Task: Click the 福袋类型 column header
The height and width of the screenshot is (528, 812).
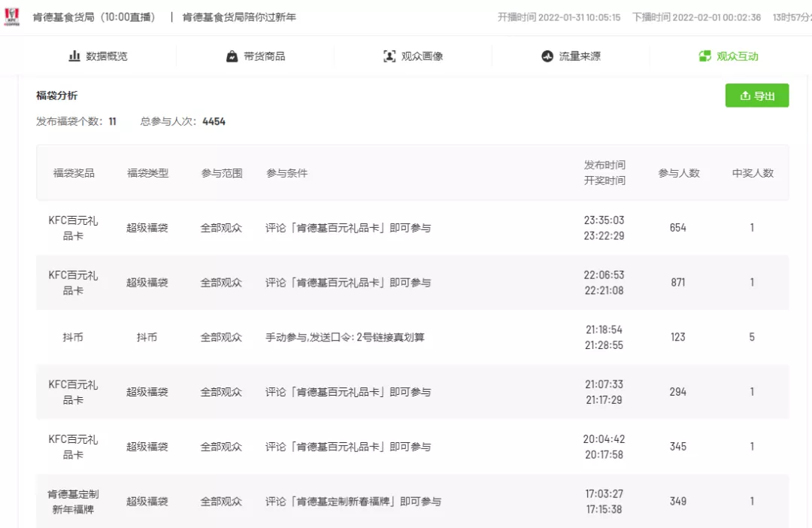Action: 147,173
